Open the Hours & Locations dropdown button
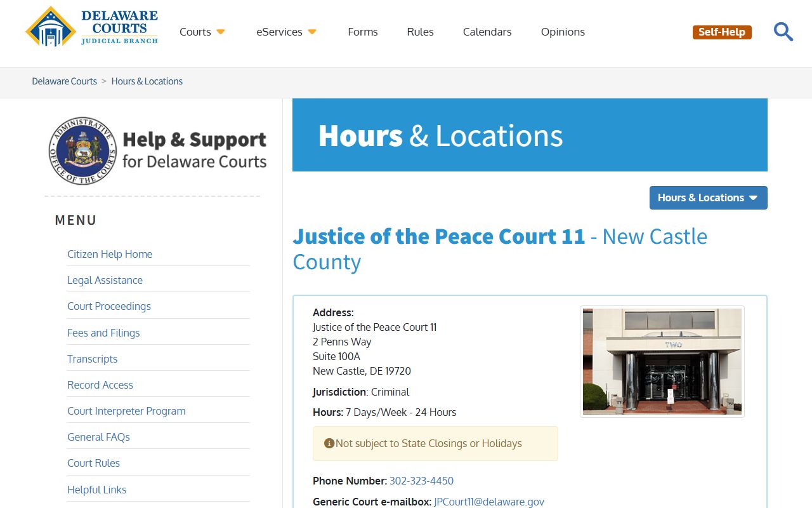This screenshot has height=508, width=812. [x=709, y=197]
